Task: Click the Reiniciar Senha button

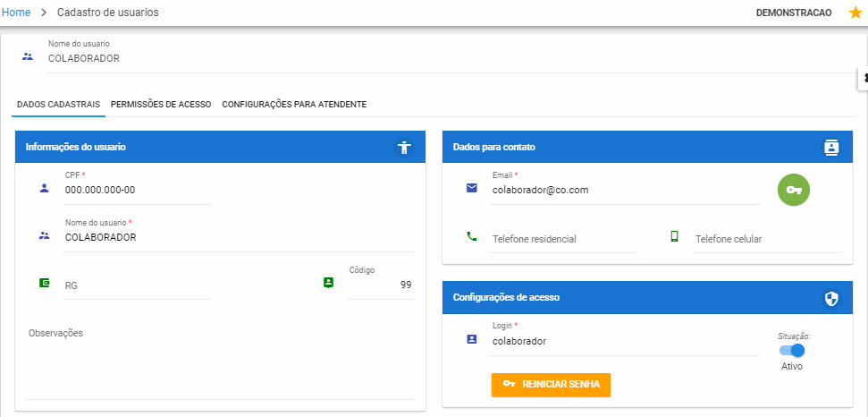Action: [551, 384]
